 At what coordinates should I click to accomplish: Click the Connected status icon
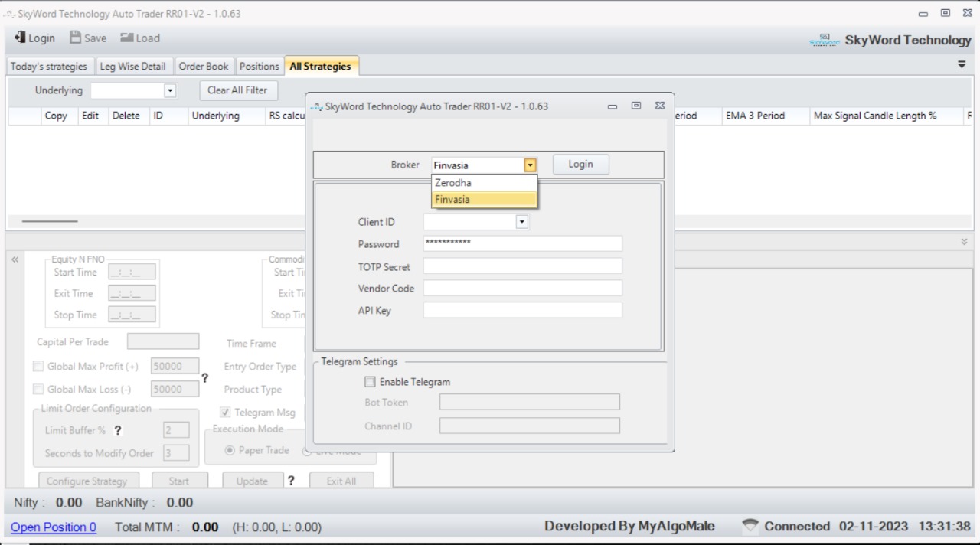pyautogui.click(x=750, y=526)
